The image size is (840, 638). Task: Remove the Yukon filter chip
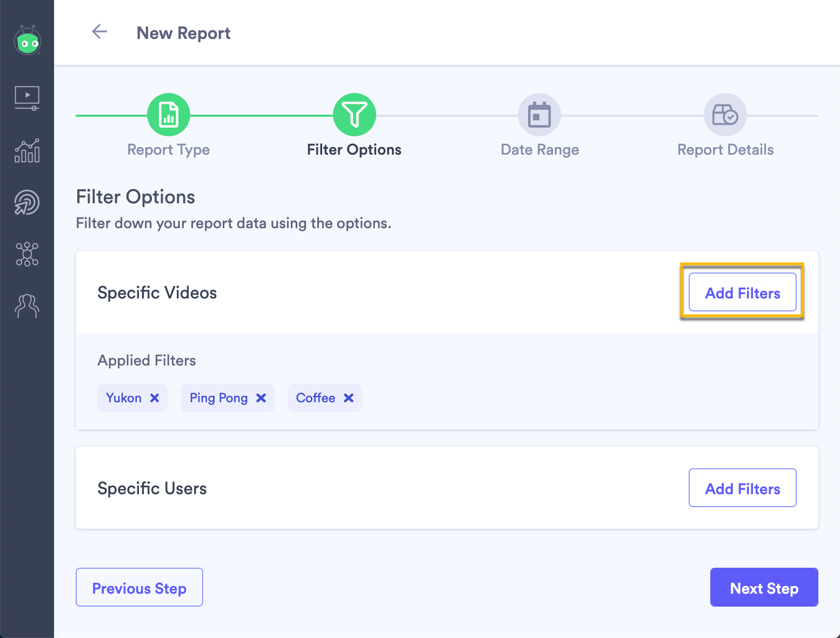[155, 398]
